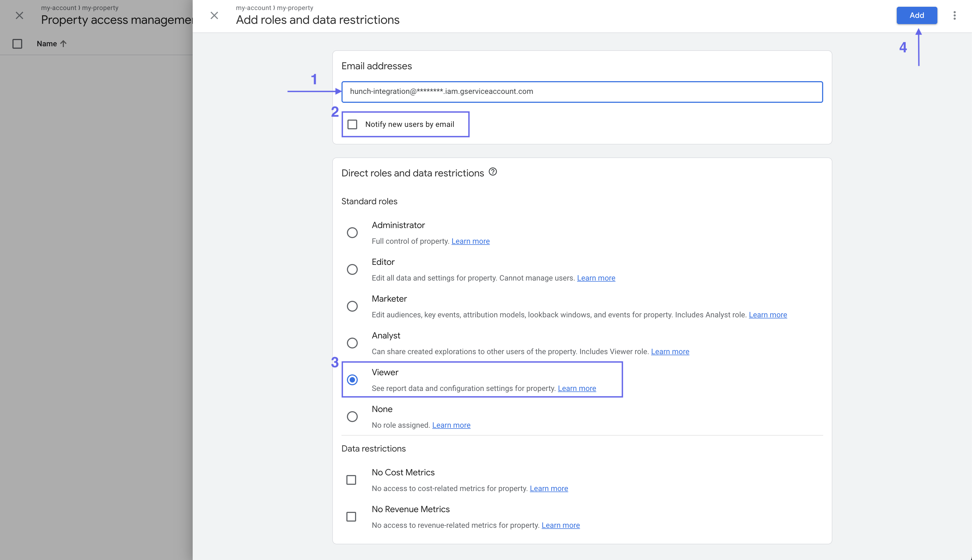972x560 pixels.
Task: Enable the No Cost Metrics restriction
Action: [351, 480]
